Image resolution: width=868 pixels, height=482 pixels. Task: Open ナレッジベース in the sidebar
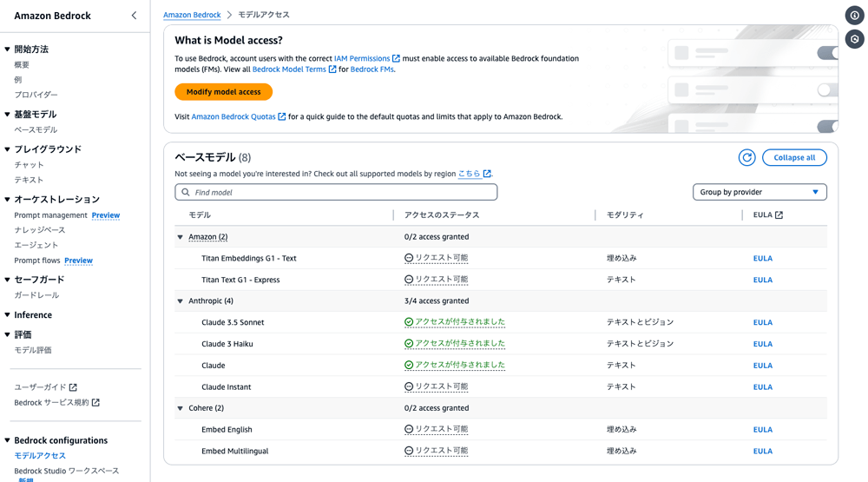pyautogui.click(x=40, y=230)
